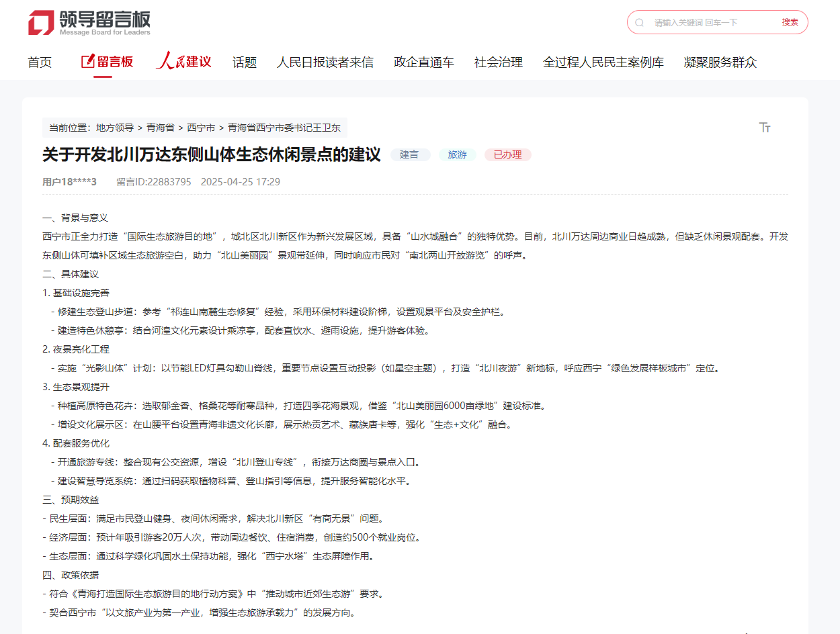Go to the 首页 menu item
This screenshot has width=840, height=634.
tap(40, 62)
